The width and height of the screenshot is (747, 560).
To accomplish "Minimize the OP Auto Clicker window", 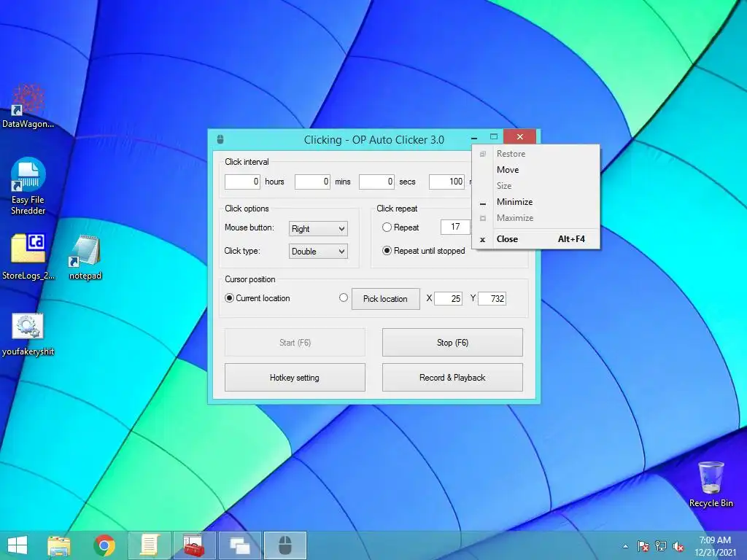I will point(474,137).
